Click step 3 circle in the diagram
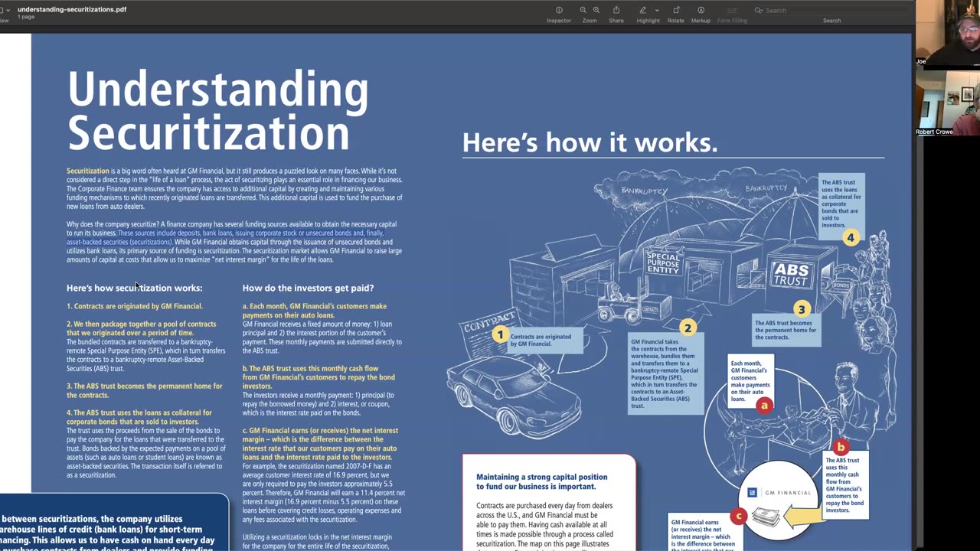The width and height of the screenshot is (980, 551). [802, 309]
